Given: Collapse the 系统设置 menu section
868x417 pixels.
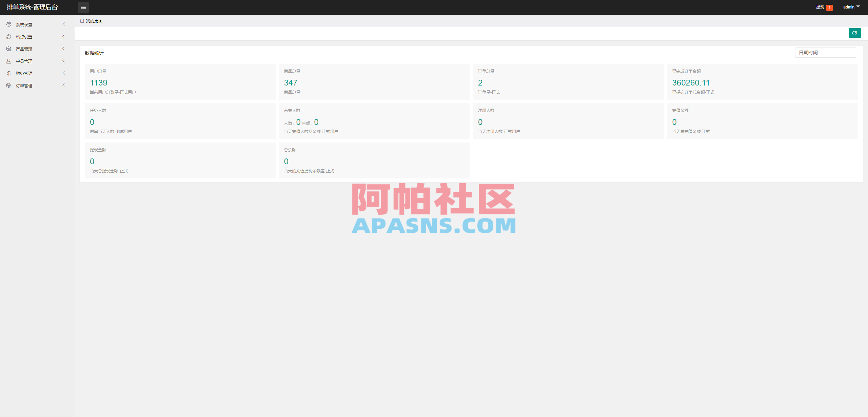Looking at the screenshot, I should click(63, 24).
